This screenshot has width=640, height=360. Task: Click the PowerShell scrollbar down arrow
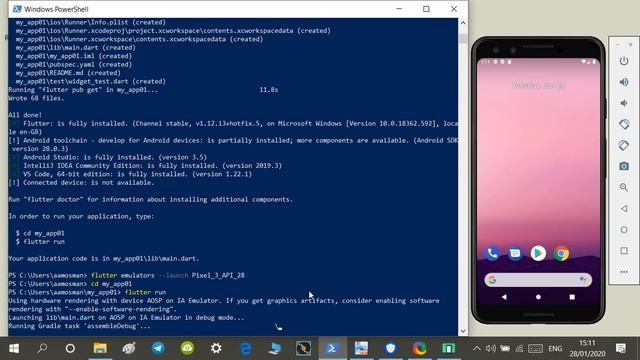coord(463,331)
